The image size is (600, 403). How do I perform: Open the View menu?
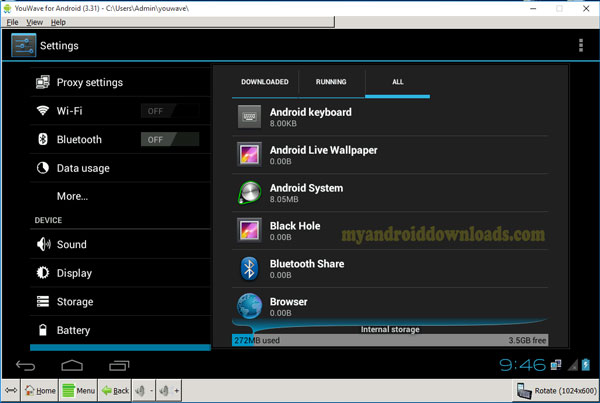[x=34, y=22]
